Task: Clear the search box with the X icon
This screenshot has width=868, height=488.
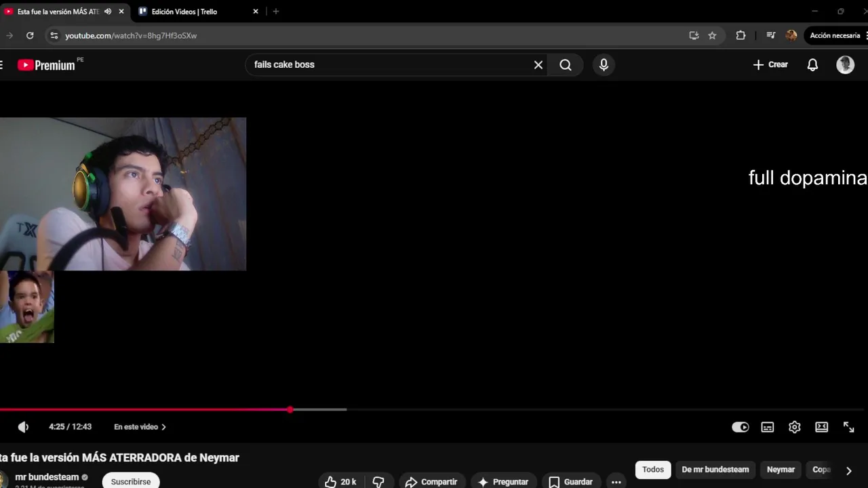Action: (538, 65)
